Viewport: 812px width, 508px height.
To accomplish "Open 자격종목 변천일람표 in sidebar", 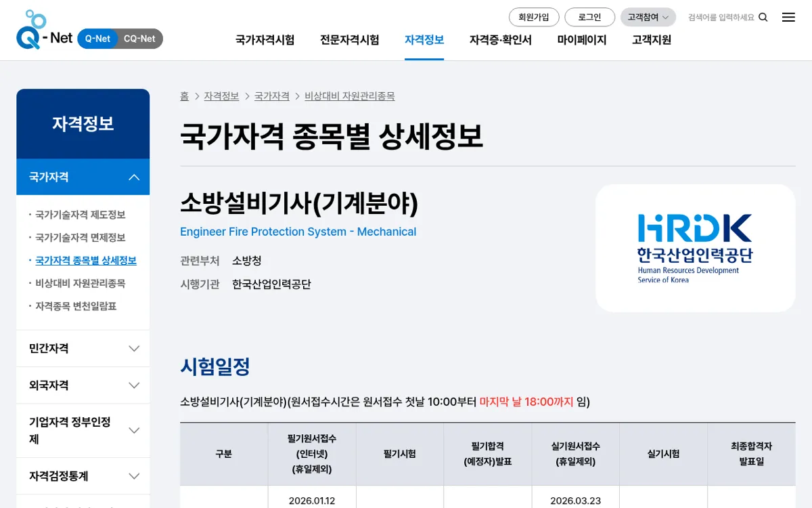I will [x=76, y=306].
